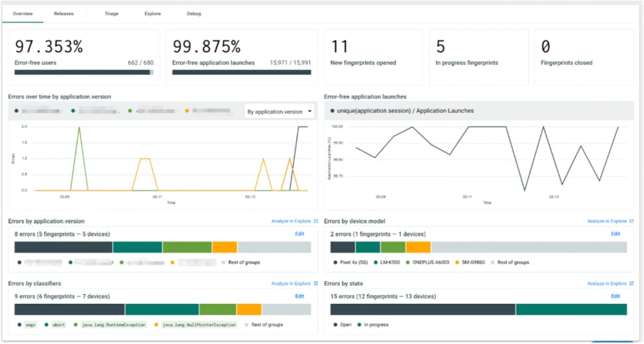Viewport: 644px width, 344px height.
Task: Click external-link icon beside classifiers Analyze in Explore
Action: pos(316,283)
